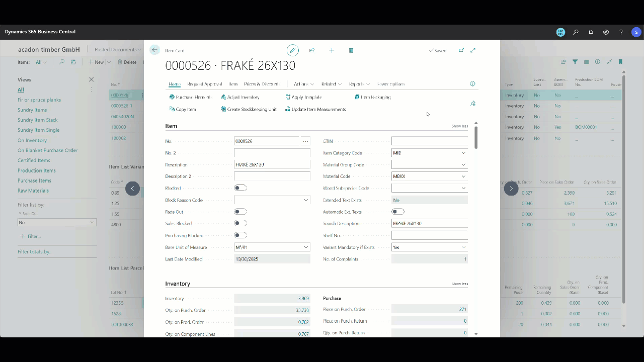Open the Related menu
The width and height of the screenshot is (644, 362).
pyautogui.click(x=331, y=84)
